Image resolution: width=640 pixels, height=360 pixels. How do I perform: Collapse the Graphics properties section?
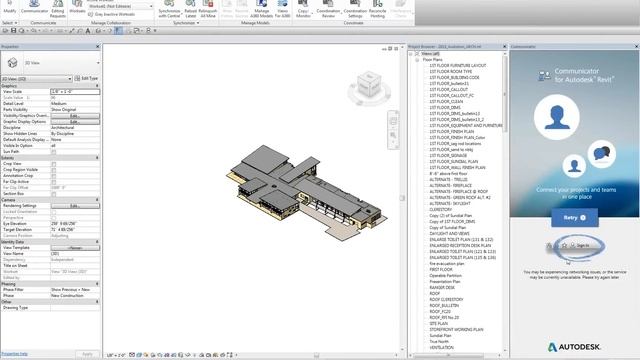tap(97, 86)
